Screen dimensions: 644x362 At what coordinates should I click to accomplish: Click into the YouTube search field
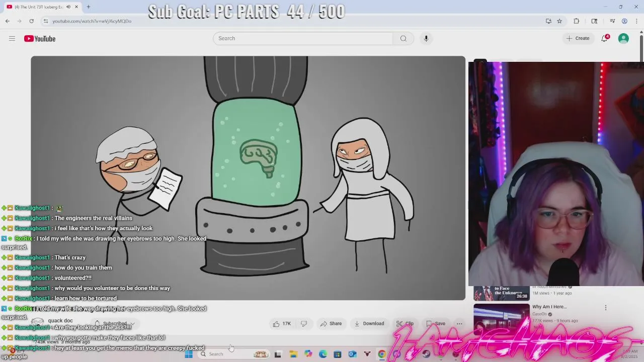303,38
